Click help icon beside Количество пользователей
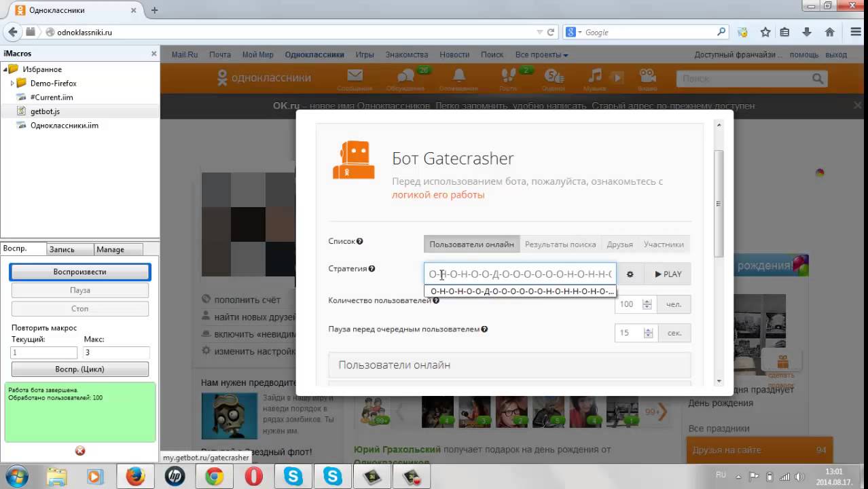The height and width of the screenshot is (489, 868). 435,300
